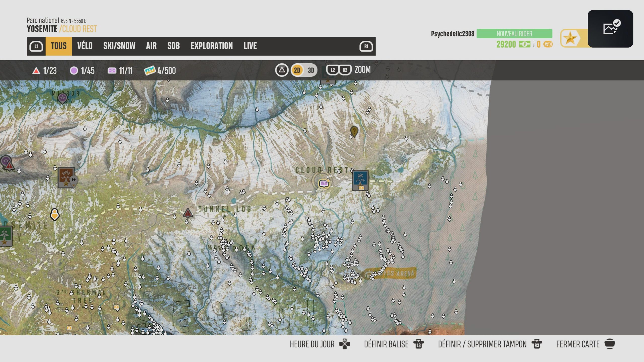Click the green tree event icon at left edge
Viewport: 644px width, 362px height.
[6, 236]
